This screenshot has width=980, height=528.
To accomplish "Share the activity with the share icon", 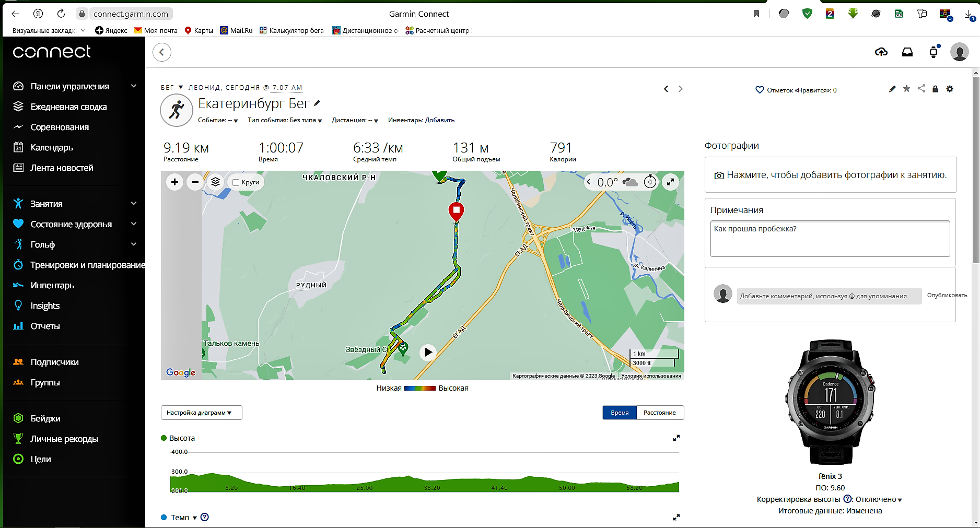I will (921, 89).
